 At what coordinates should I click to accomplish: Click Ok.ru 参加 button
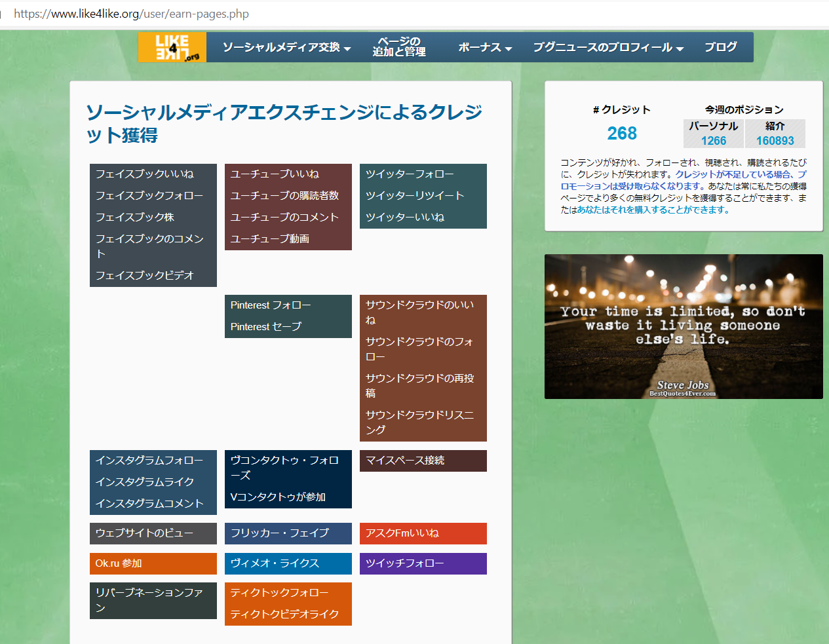[153, 563]
